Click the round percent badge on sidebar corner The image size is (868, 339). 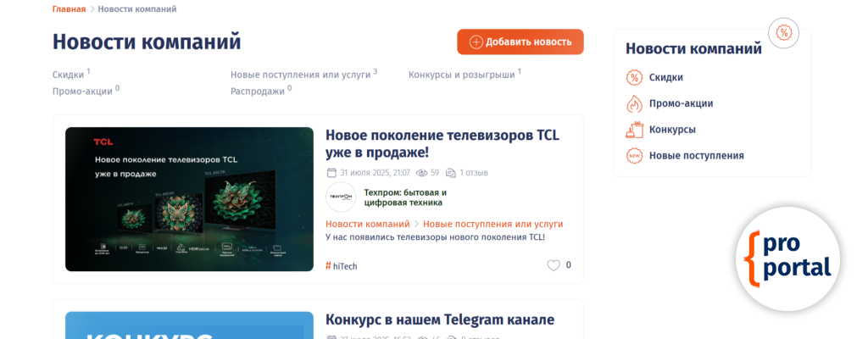coord(783,33)
